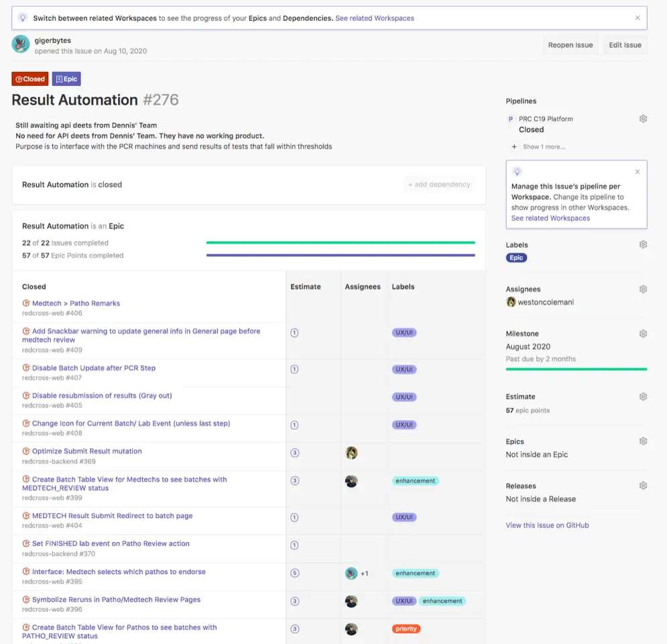Close the pipeline per Workspace tip
The image size is (667, 644).
638,172
